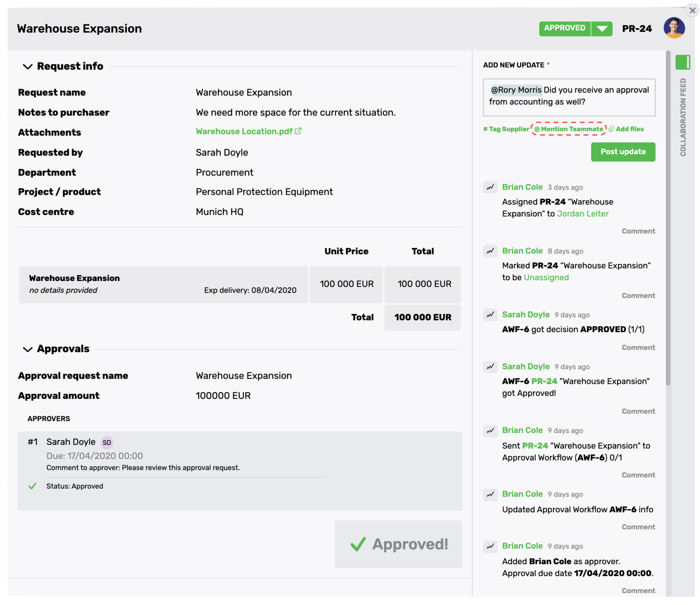
Task: Click the external link icon beside Warehouse Location.pdf
Action: (298, 131)
